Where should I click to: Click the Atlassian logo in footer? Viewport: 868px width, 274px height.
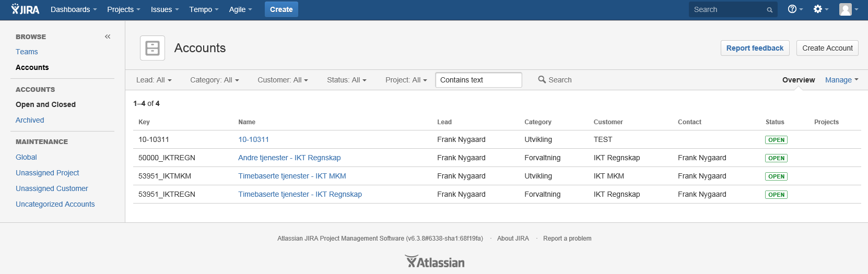435,261
